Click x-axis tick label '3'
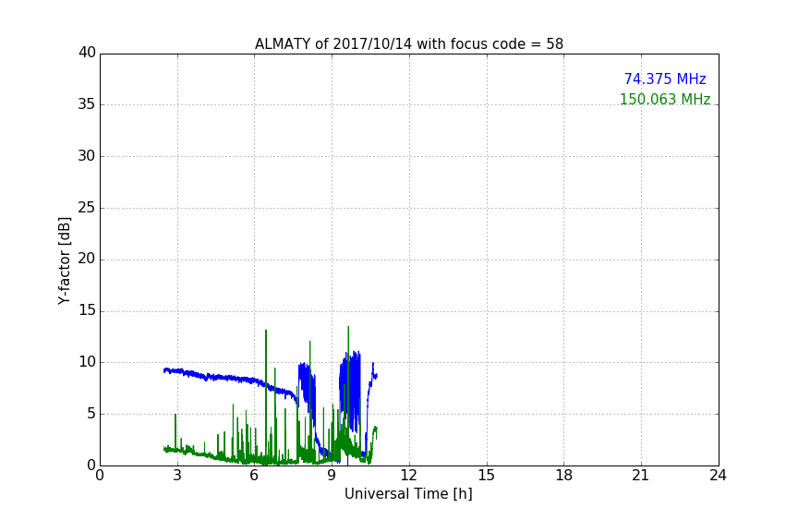The width and height of the screenshot is (798, 532). click(177, 476)
